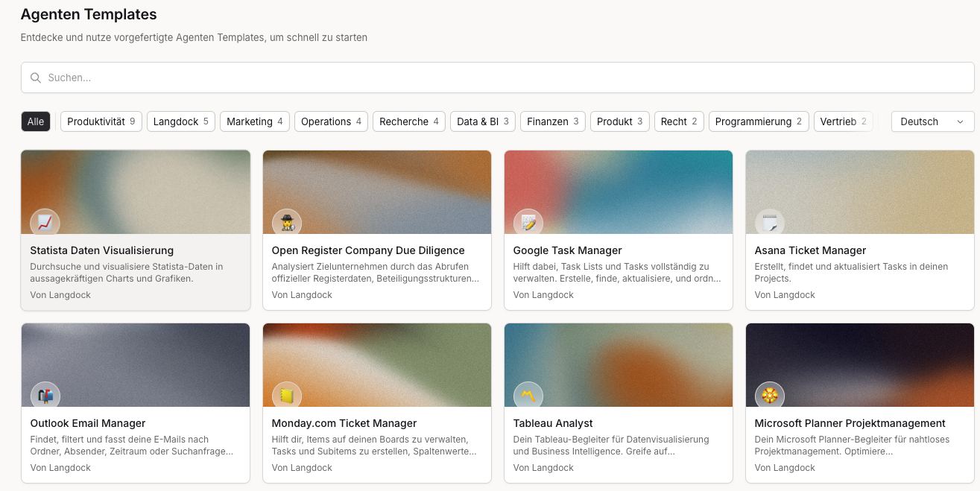The width and height of the screenshot is (980, 491).
Task: Click the search magnifier icon
Action: pyautogui.click(x=36, y=77)
